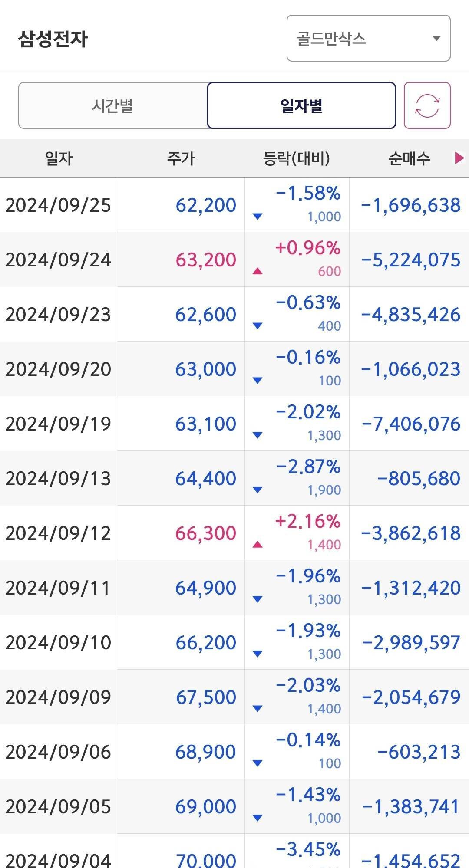Click the blue down triangle for 2024/09/19

click(x=258, y=435)
